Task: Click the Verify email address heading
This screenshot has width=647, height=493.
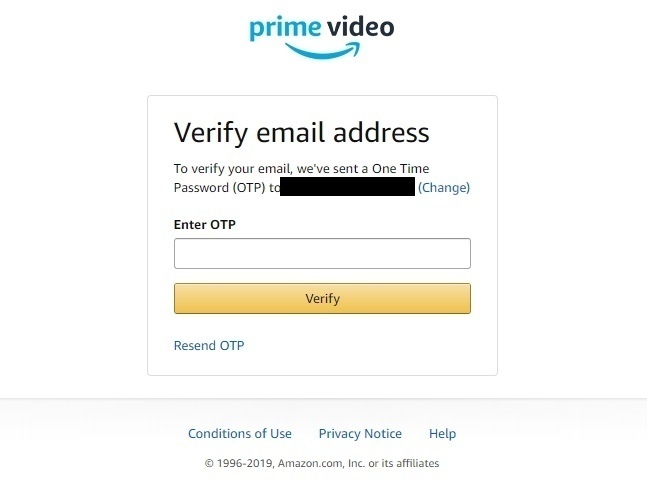Action: pyautogui.click(x=302, y=133)
